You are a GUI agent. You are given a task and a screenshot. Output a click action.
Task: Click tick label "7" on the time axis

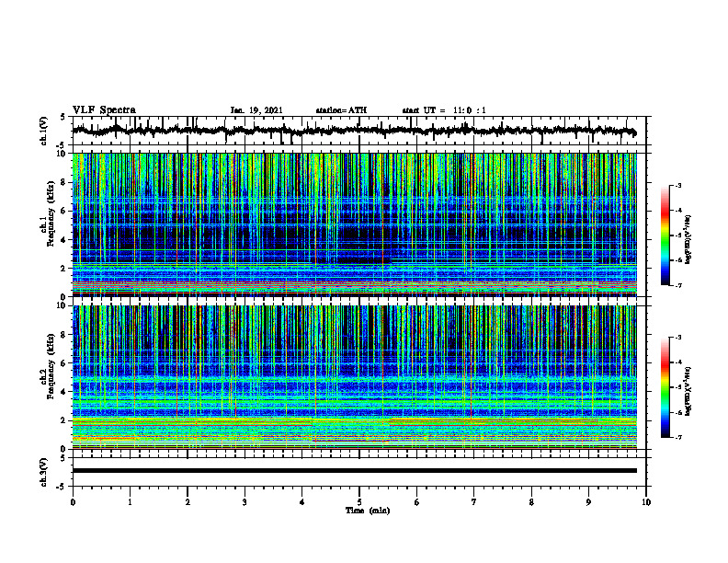(x=474, y=502)
